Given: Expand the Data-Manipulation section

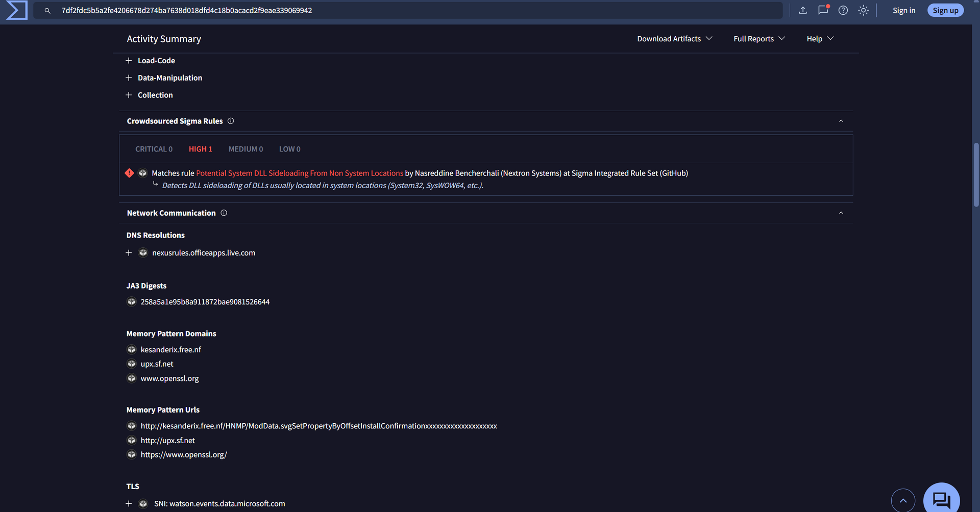Looking at the screenshot, I should tap(129, 78).
